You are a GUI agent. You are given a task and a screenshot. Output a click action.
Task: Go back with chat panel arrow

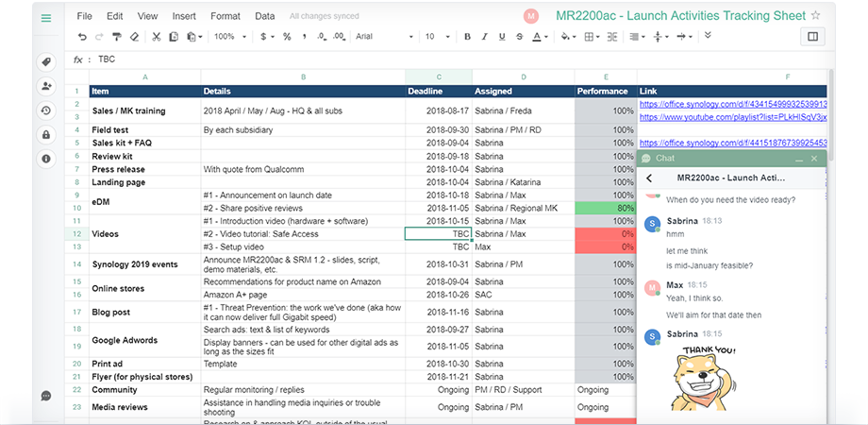pyautogui.click(x=649, y=178)
